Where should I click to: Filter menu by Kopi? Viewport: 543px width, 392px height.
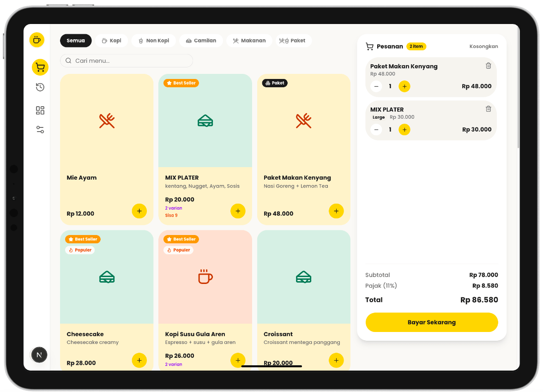point(112,41)
